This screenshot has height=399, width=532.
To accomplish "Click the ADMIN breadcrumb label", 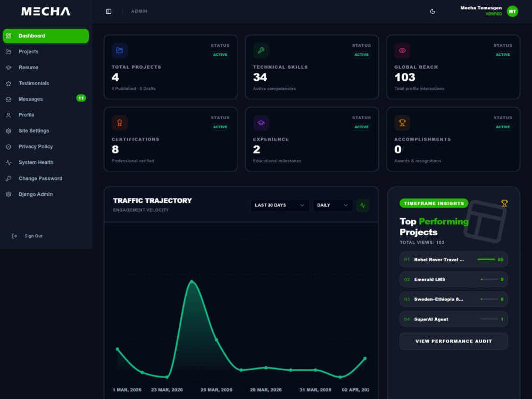I will pos(139,12).
